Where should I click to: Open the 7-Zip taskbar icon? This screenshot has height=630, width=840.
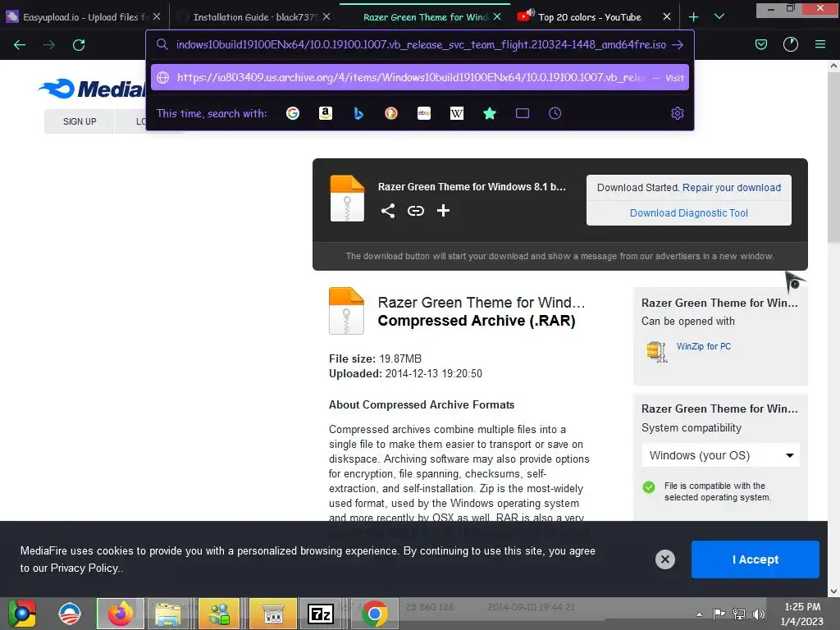[x=321, y=614]
